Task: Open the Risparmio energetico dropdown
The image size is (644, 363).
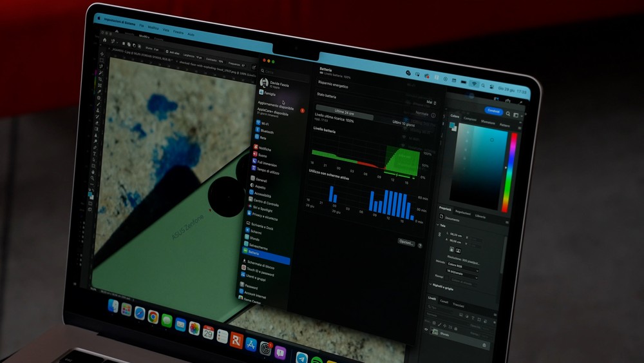Action: point(430,102)
